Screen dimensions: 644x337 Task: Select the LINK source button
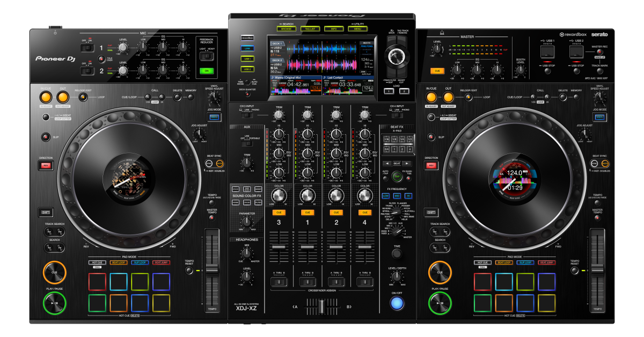pyautogui.click(x=248, y=47)
